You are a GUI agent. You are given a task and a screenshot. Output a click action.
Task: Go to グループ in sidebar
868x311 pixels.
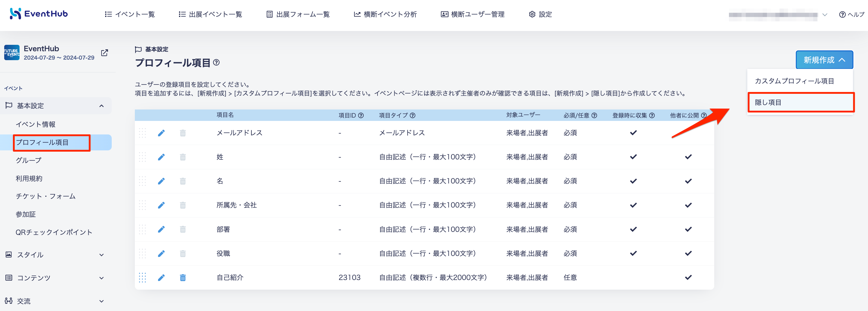pyautogui.click(x=29, y=161)
